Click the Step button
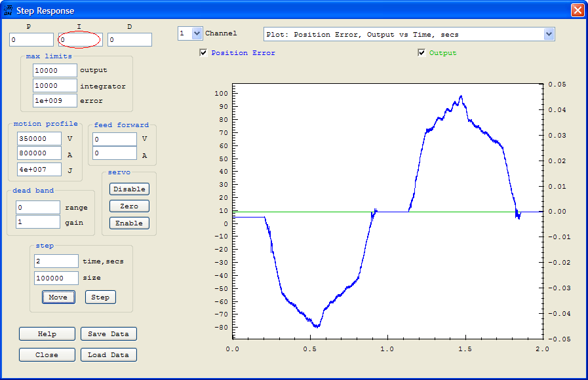The image size is (588, 380). pyautogui.click(x=100, y=297)
